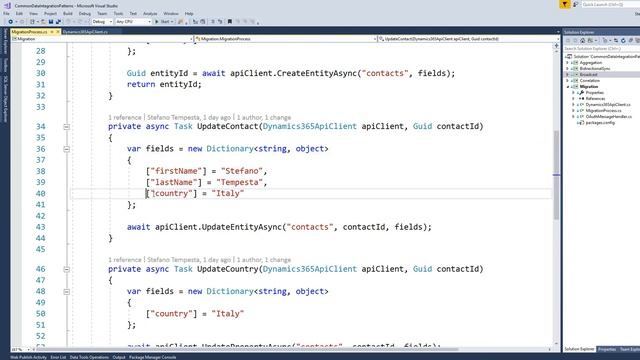Open the Migration project scope dropdown
This screenshot has width=640, height=360.
[102, 39]
